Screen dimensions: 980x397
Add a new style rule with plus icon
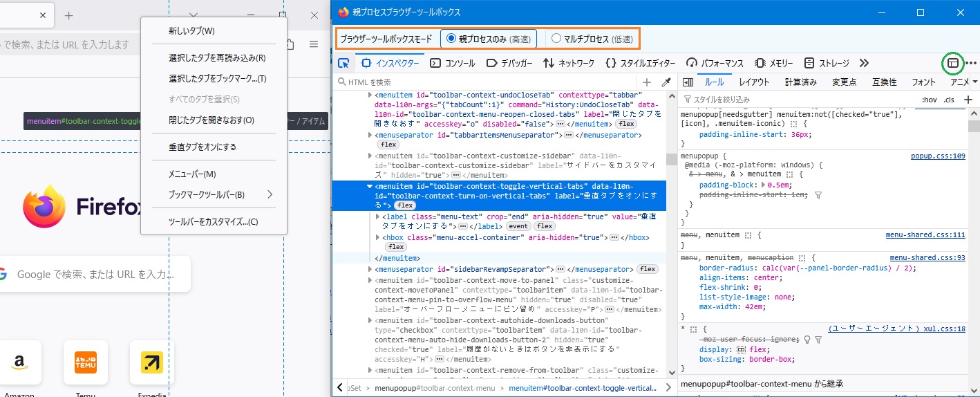tap(968, 100)
